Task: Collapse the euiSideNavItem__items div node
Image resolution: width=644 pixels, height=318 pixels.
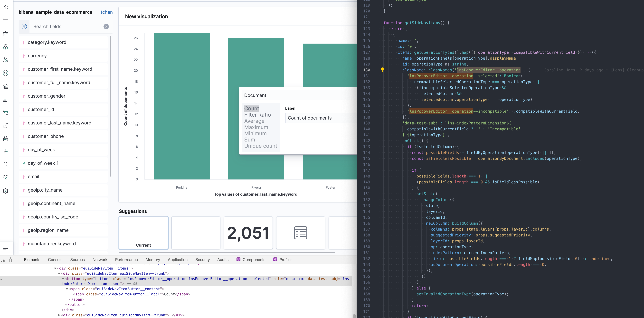Action: (55, 268)
